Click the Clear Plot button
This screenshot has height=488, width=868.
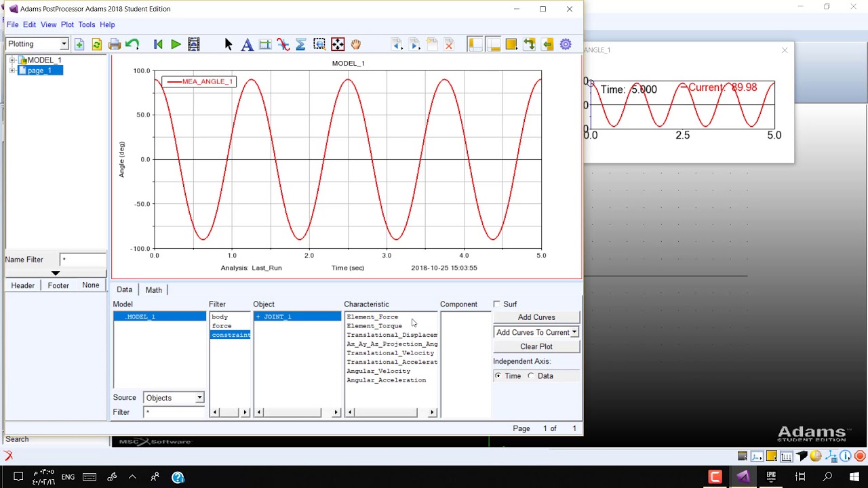point(536,346)
